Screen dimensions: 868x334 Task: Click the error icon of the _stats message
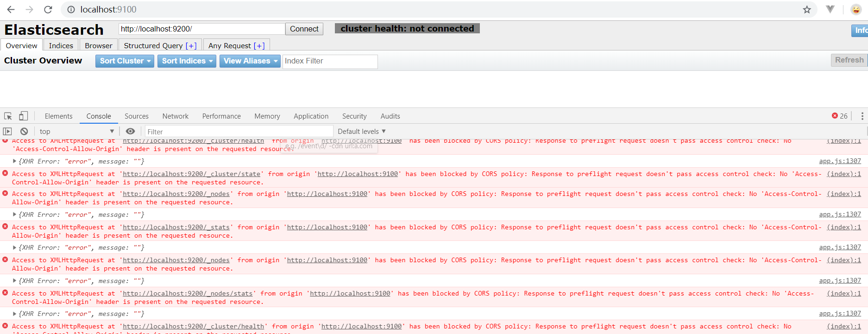coord(5,227)
